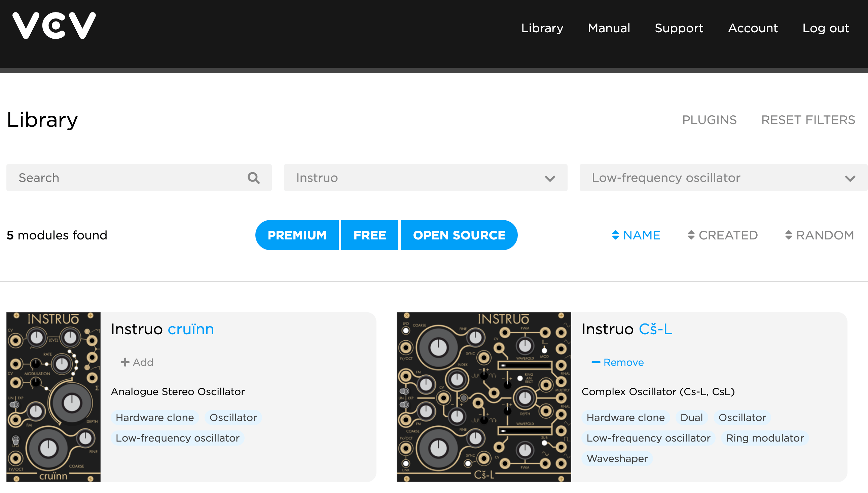Image resolution: width=868 pixels, height=493 pixels.
Task: Open the Manual page
Action: (609, 28)
